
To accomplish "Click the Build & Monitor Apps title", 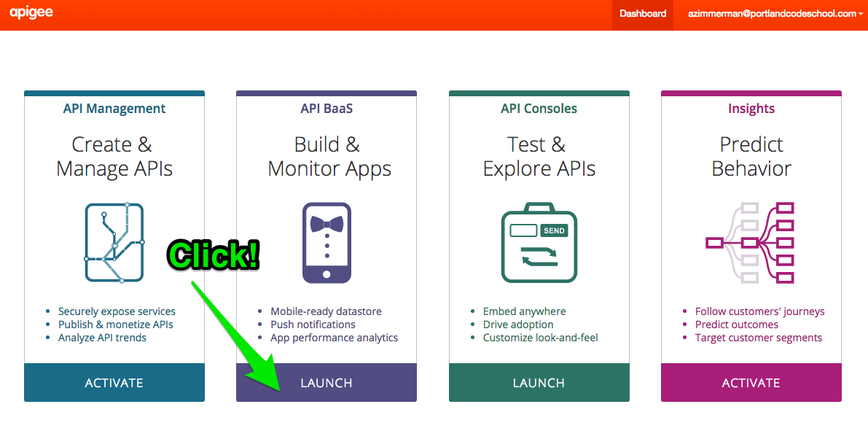I will 329,157.
